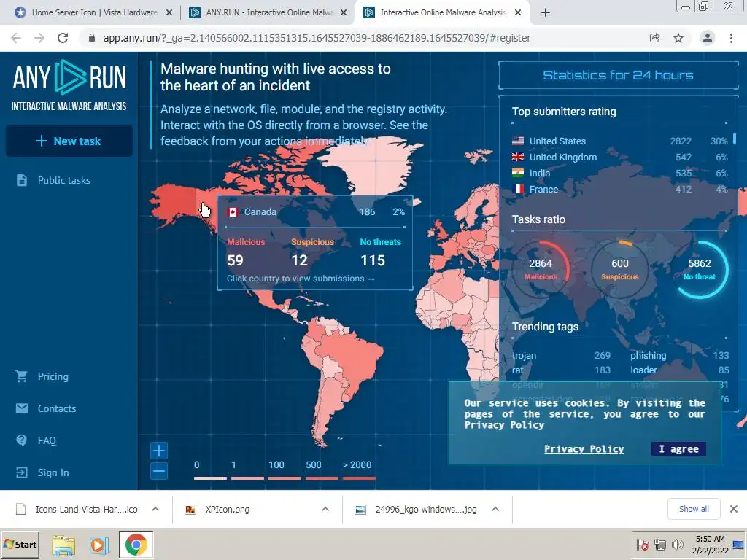Click the browser forward arrow

[x=39, y=38]
